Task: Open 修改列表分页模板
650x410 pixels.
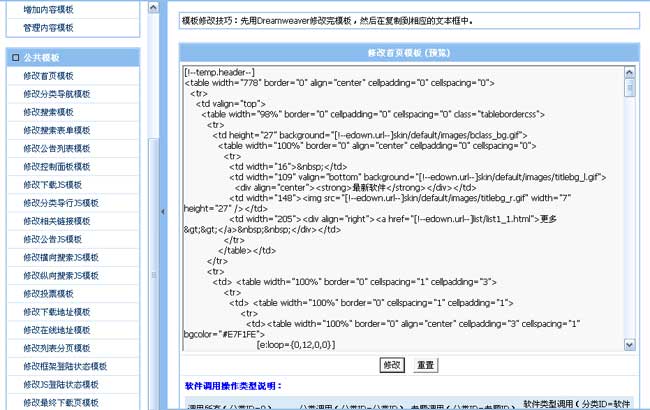Action: click(56, 348)
